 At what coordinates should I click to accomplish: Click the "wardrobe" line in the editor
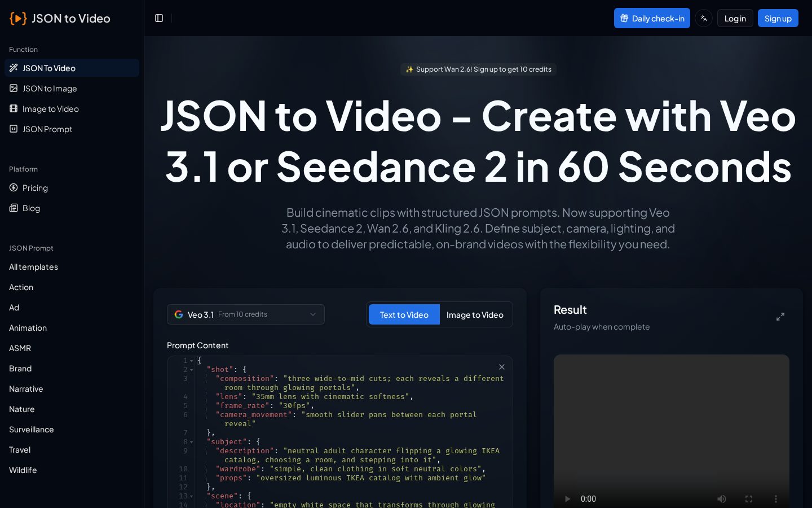tap(350, 469)
